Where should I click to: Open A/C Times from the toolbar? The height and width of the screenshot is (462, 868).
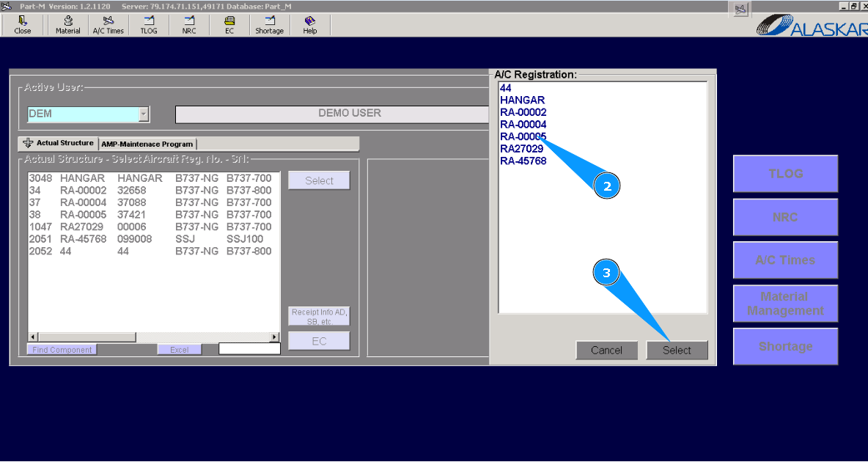click(108, 25)
